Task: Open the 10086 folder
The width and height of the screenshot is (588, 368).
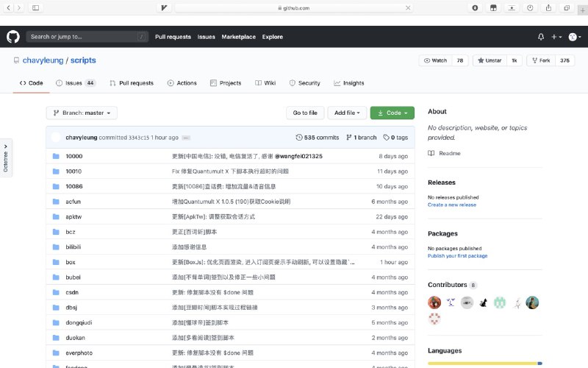Action: pos(74,186)
